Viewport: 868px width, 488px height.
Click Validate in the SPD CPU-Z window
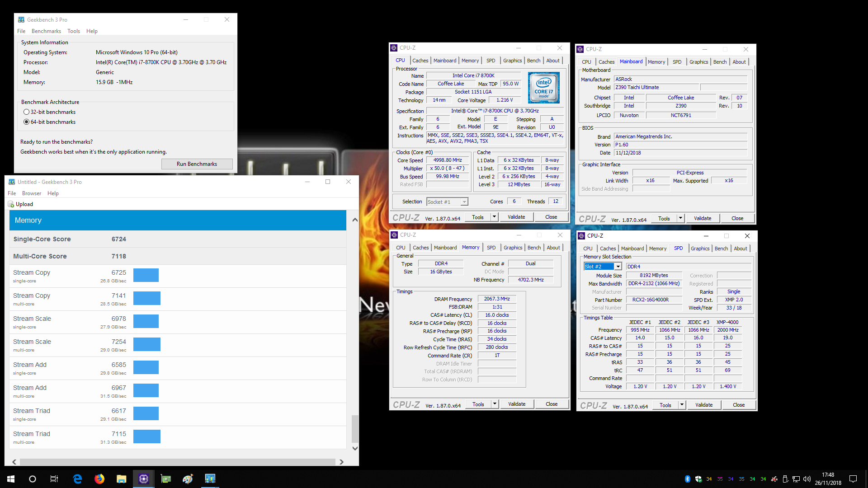pyautogui.click(x=704, y=405)
